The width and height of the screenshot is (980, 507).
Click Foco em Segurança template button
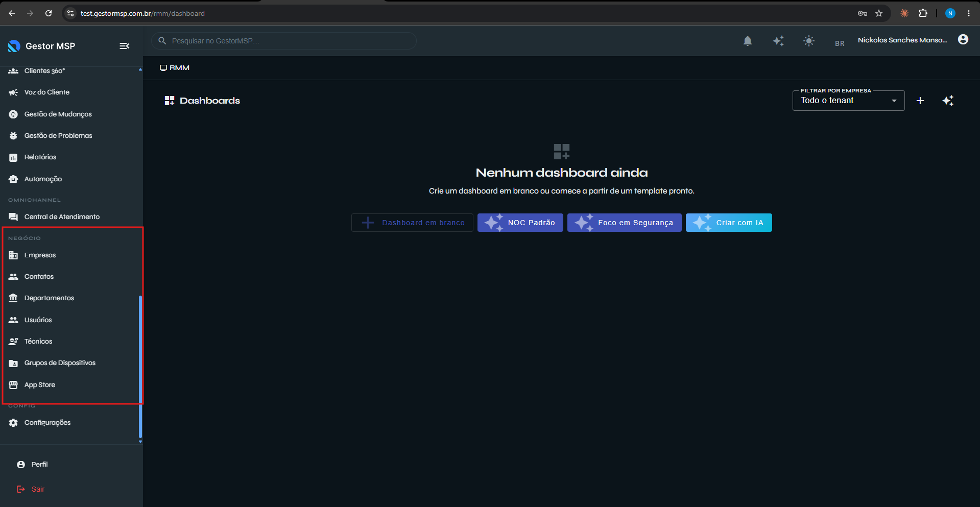[624, 223]
